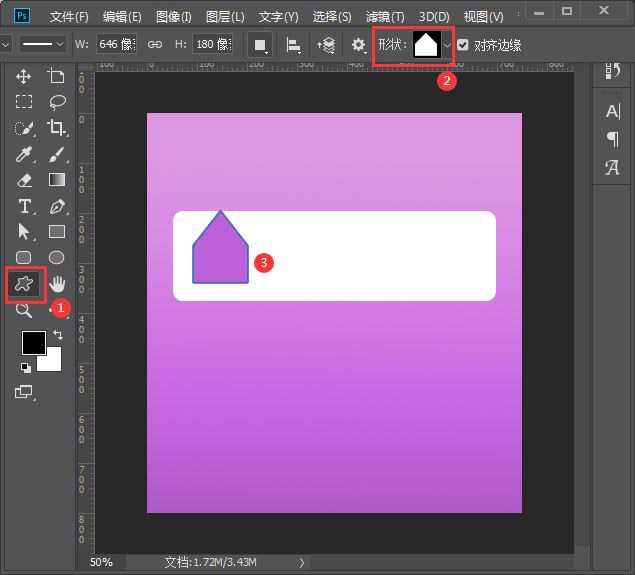Image resolution: width=635 pixels, height=575 pixels.
Task: Choose the Horizontal Type tool
Action: (x=24, y=206)
